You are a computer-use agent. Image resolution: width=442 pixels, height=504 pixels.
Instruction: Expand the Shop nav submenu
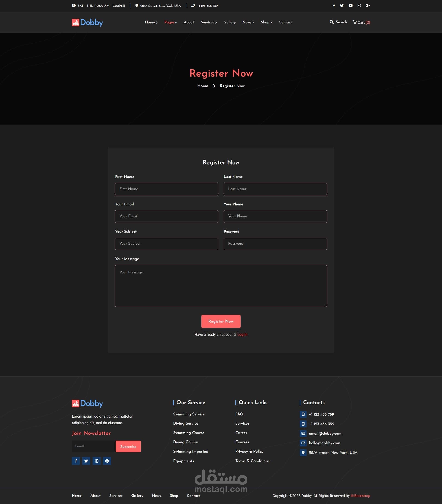coord(266,22)
